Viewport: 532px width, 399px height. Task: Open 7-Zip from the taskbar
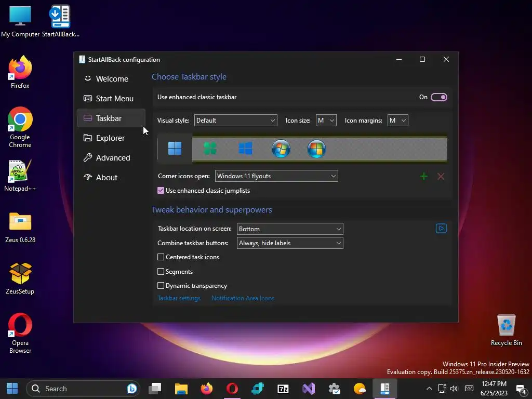tap(283, 389)
